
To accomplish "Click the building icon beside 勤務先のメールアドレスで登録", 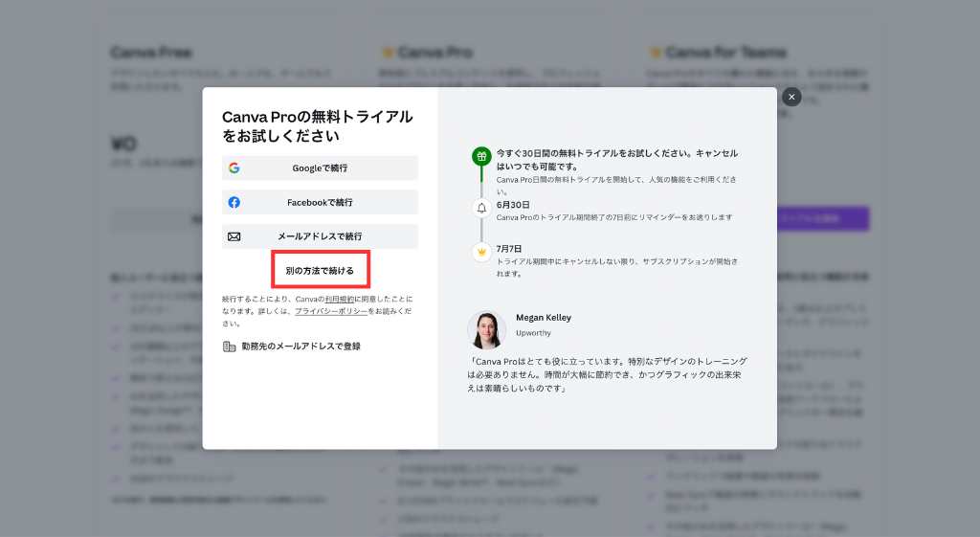I will pyautogui.click(x=229, y=347).
